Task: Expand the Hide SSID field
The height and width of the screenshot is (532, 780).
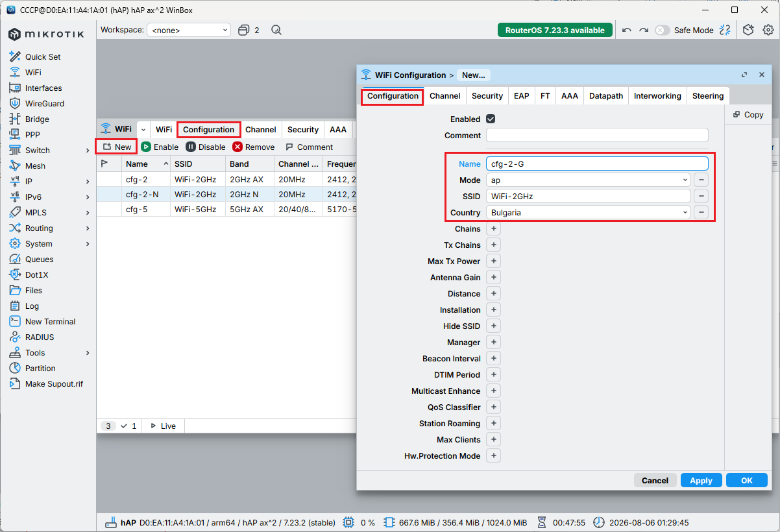Action: pos(493,326)
